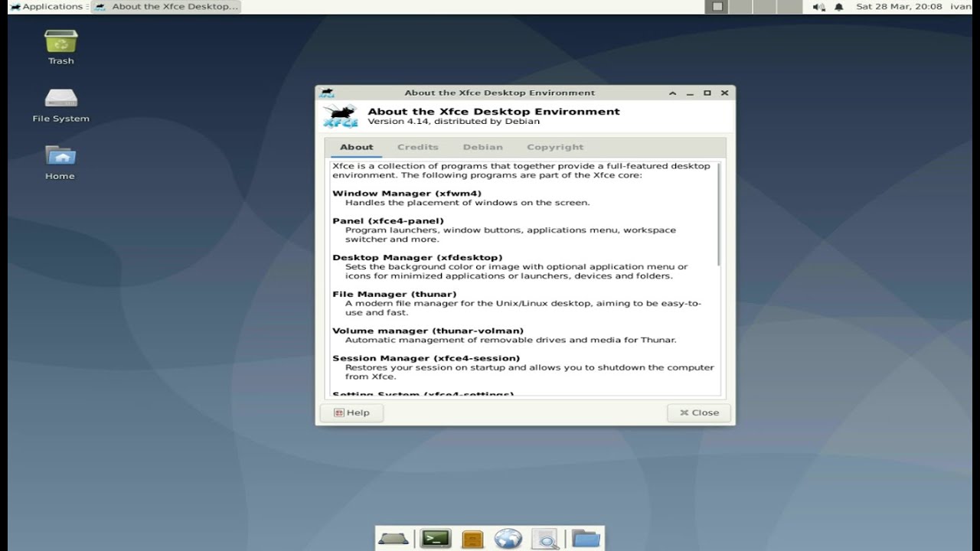Switch to the Copyright tab
This screenshot has width=980, height=551.
(555, 147)
